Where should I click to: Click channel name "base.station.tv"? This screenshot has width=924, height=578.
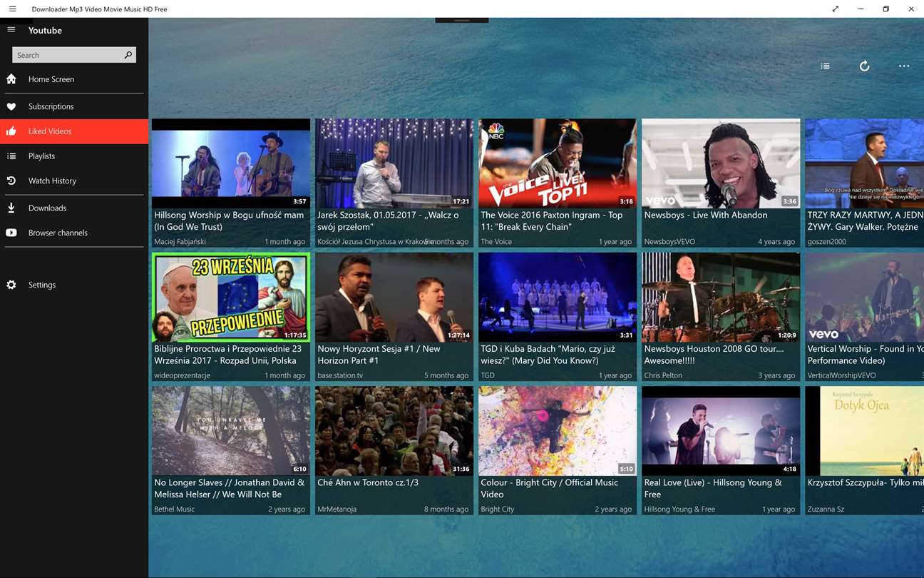point(340,375)
